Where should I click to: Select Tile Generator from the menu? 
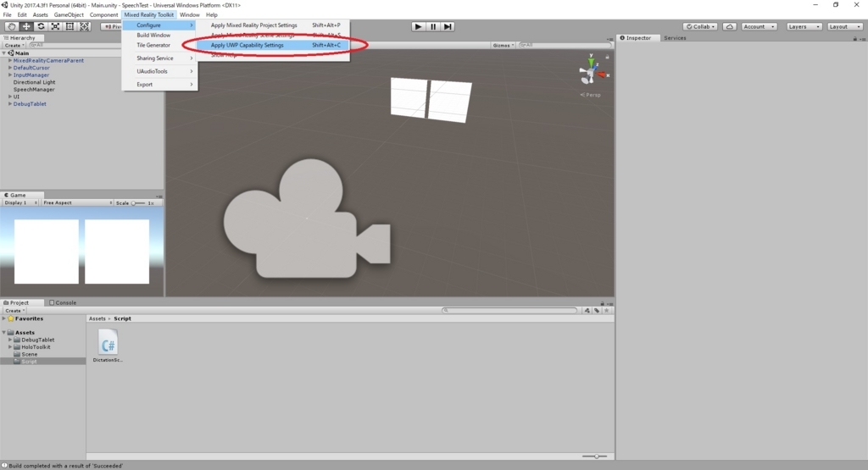tap(159, 46)
